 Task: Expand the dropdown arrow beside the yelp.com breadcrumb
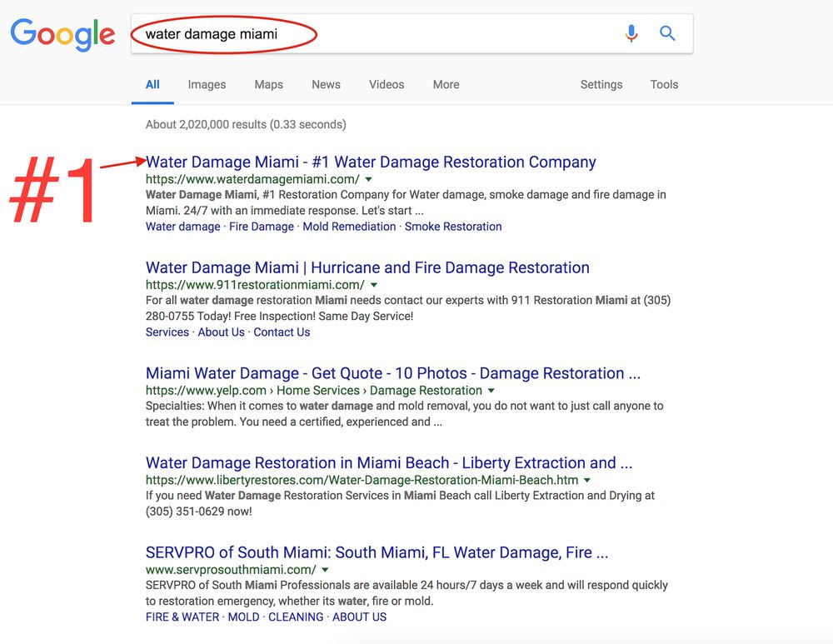491,391
